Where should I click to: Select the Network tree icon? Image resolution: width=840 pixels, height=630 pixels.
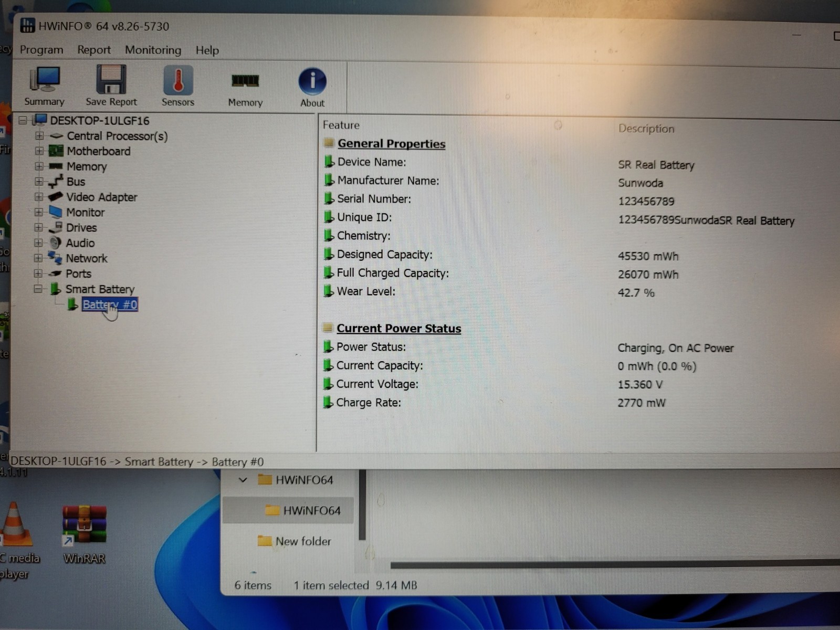(x=55, y=258)
